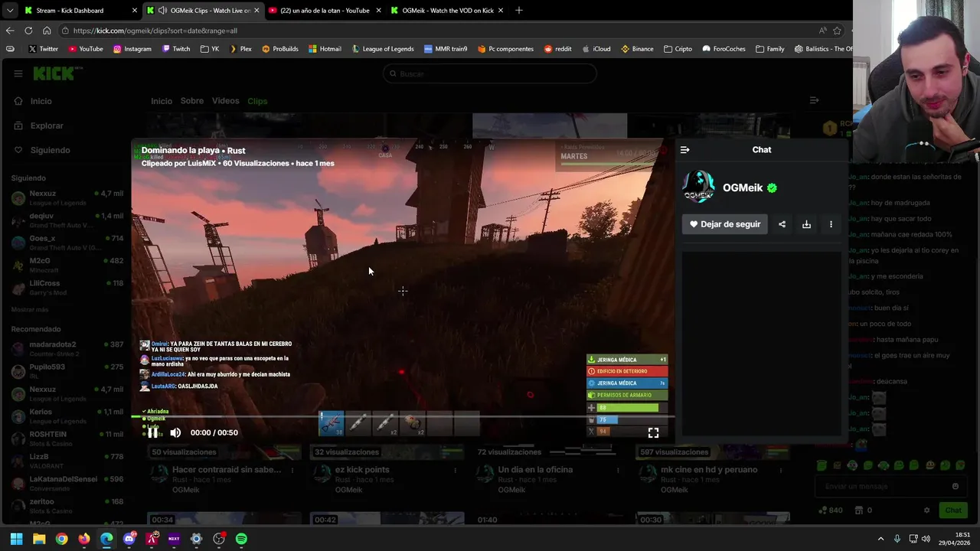Open the tab list dropdown arrow
Viewport: 980px width, 551px height.
point(9,11)
